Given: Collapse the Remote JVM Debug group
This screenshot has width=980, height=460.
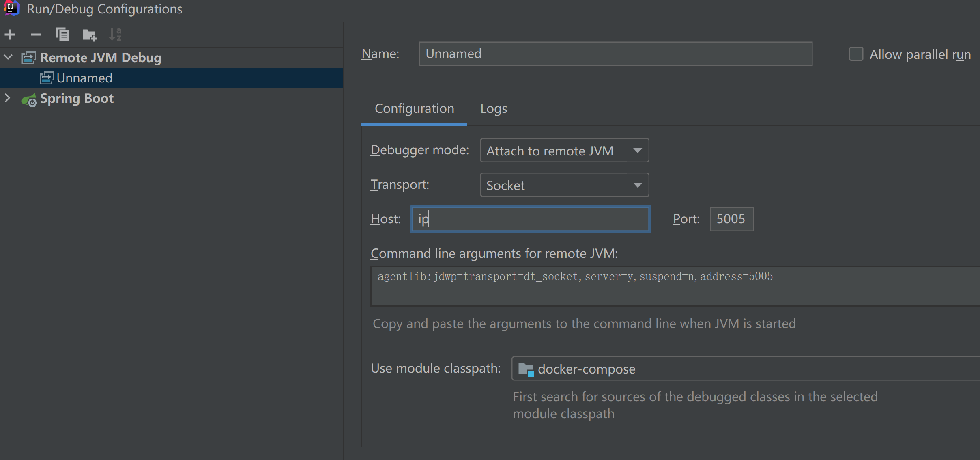Looking at the screenshot, I should coord(8,57).
